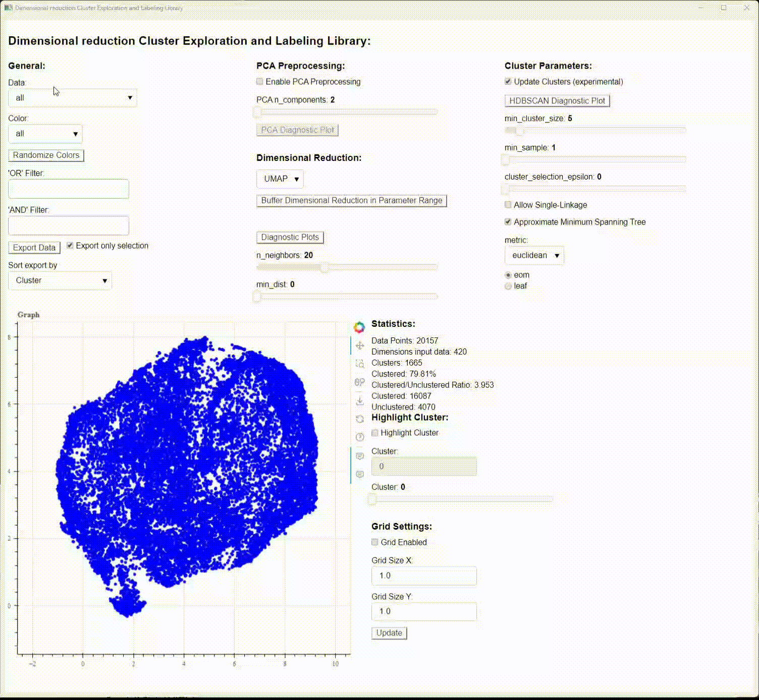The width and height of the screenshot is (759, 700).
Task: Select the Pan tool in plot toolbar
Action: pyautogui.click(x=360, y=345)
